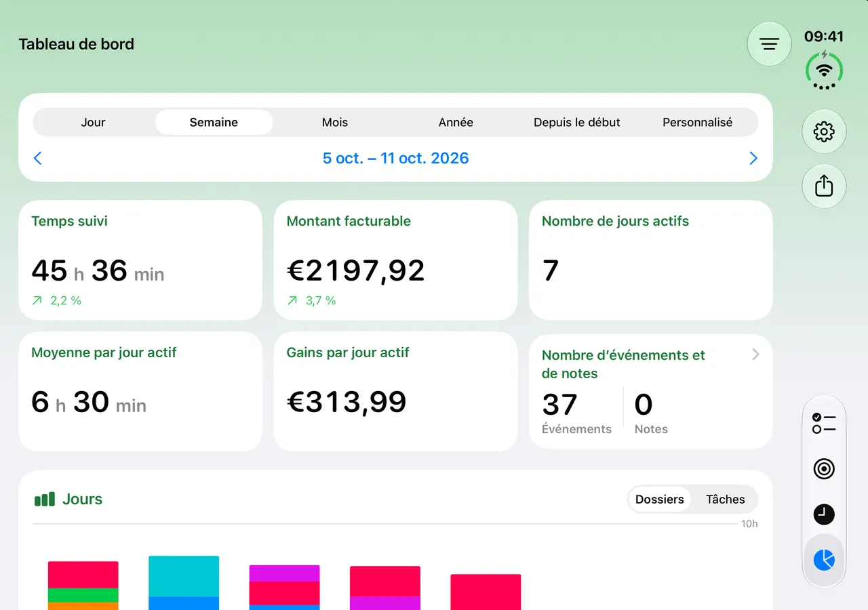Select the Semaine period tab
The height and width of the screenshot is (610, 868).
tap(214, 123)
